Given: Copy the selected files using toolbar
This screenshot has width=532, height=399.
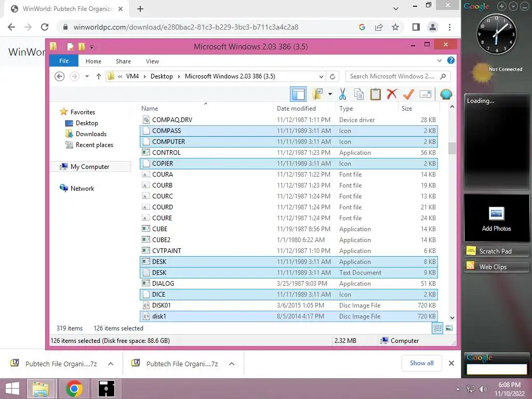Looking at the screenshot, I should click(358, 95).
